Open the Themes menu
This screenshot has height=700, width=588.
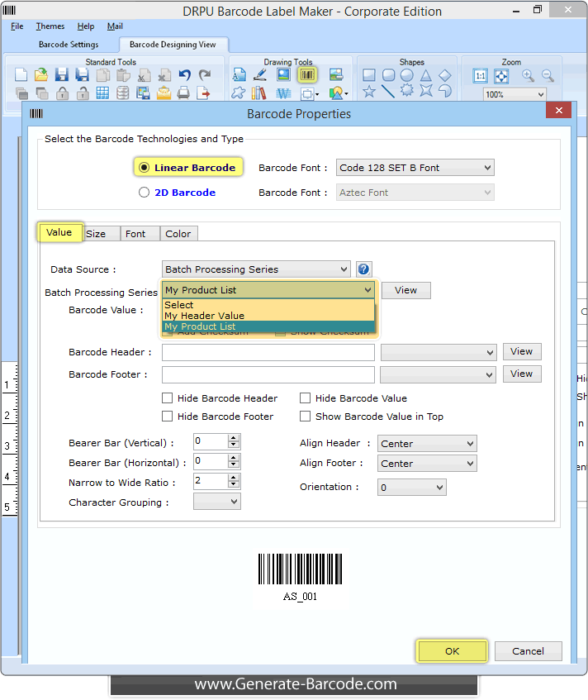point(50,26)
